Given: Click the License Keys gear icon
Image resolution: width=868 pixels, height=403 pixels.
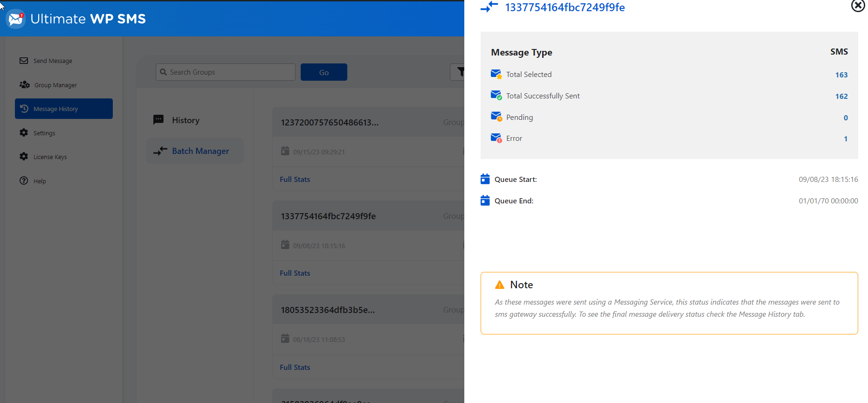Looking at the screenshot, I should tap(24, 156).
